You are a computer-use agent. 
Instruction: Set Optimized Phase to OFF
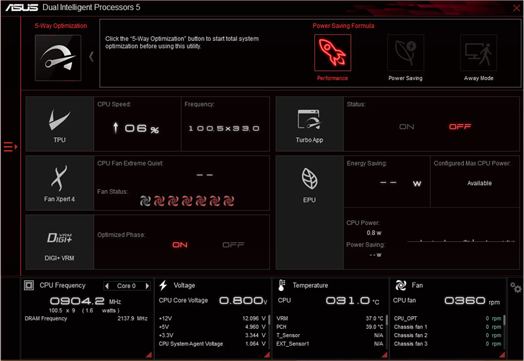(233, 245)
